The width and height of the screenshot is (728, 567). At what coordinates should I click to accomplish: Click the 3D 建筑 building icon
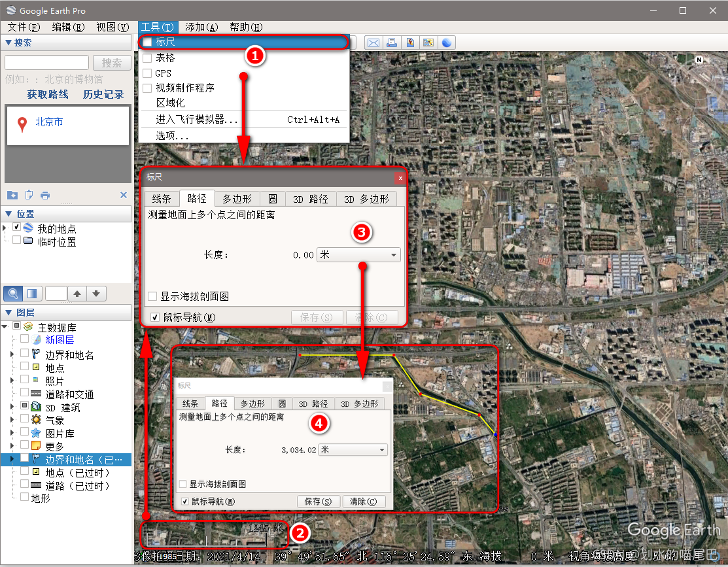(36, 407)
